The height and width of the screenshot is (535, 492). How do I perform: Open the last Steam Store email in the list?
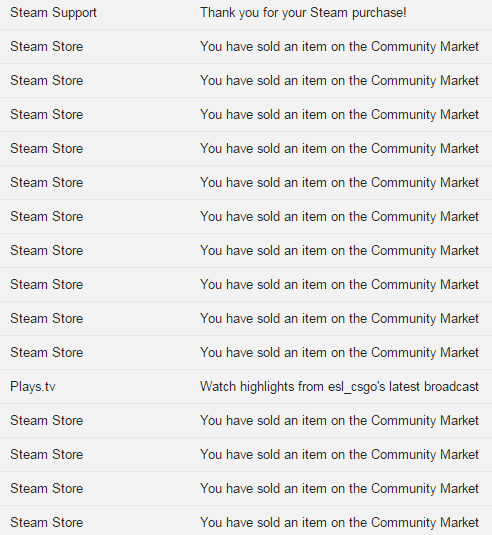click(x=246, y=522)
